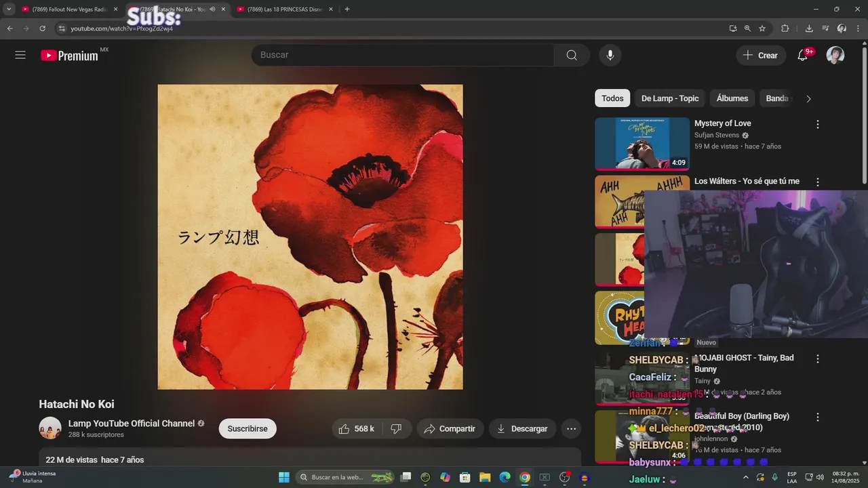Open Lamp YouTube Official Channel link

tap(132, 424)
